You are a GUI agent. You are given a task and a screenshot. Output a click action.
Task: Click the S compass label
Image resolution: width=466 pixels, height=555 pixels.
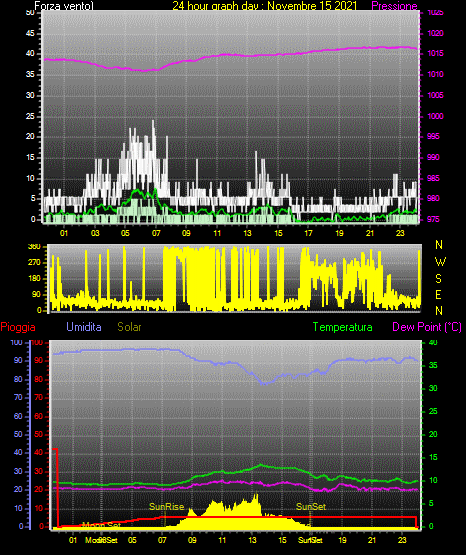pyautogui.click(x=438, y=279)
